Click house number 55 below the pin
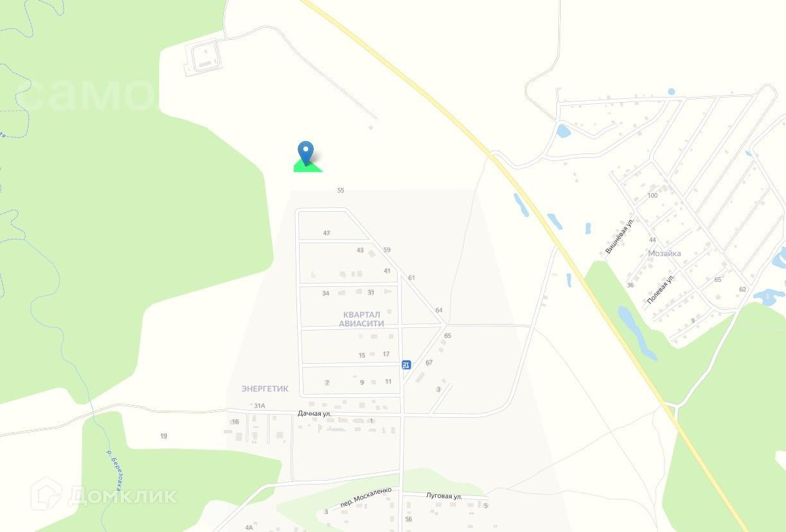This screenshot has width=786, height=532. 341,191
